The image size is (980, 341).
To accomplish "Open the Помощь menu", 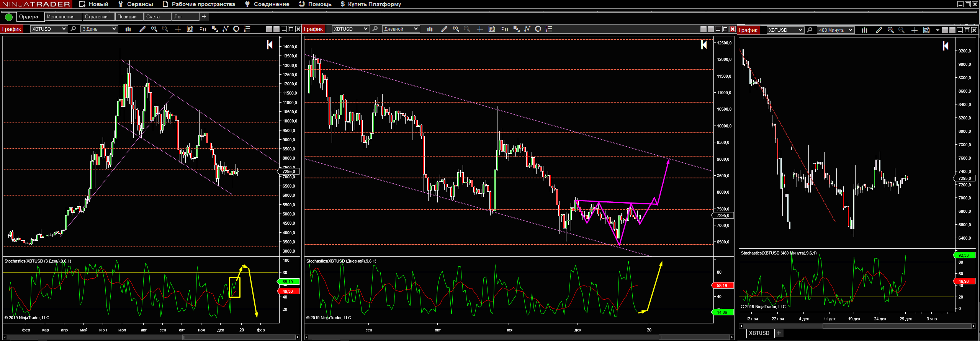I will [x=315, y=4].
